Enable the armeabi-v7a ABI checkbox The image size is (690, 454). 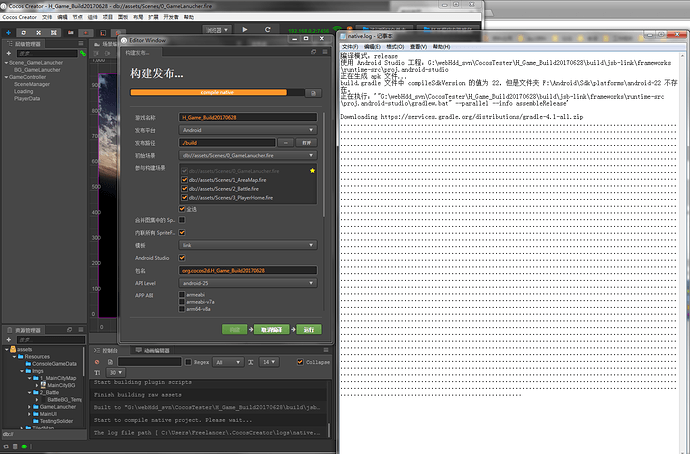182,302
